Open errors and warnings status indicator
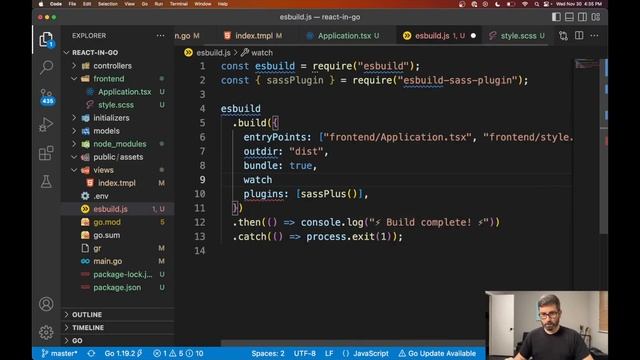The width and height of the screenshot is (640, 360). 178,353
